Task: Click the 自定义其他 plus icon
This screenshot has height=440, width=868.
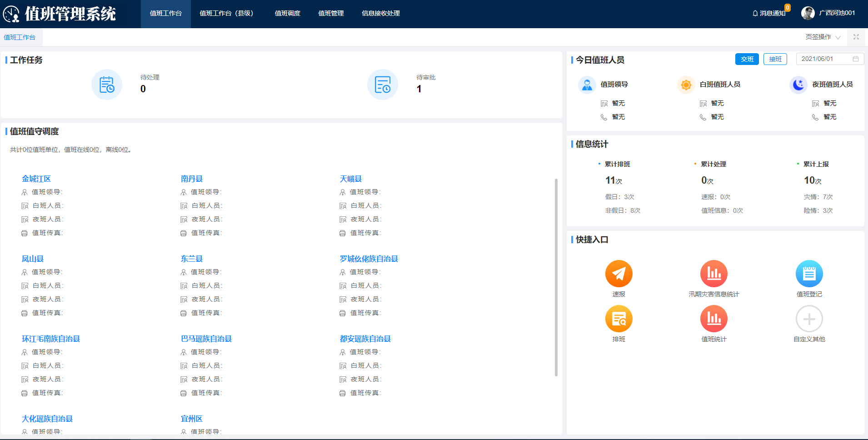Action: click(809, 319)
